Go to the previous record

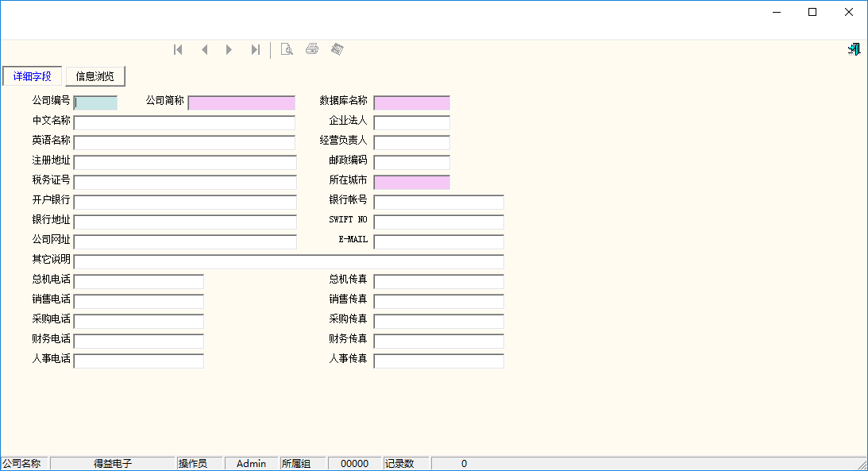pyautogui.click(x=204, y=50)
